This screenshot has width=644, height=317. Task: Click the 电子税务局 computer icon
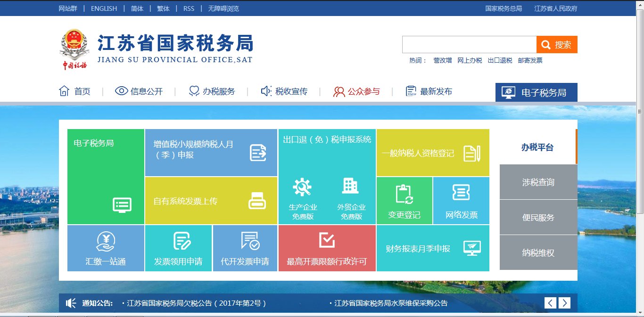coord(122,205)
